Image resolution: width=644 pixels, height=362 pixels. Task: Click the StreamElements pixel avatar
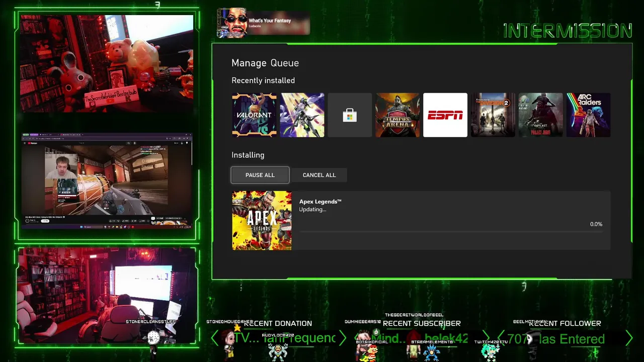coord(432,353)
